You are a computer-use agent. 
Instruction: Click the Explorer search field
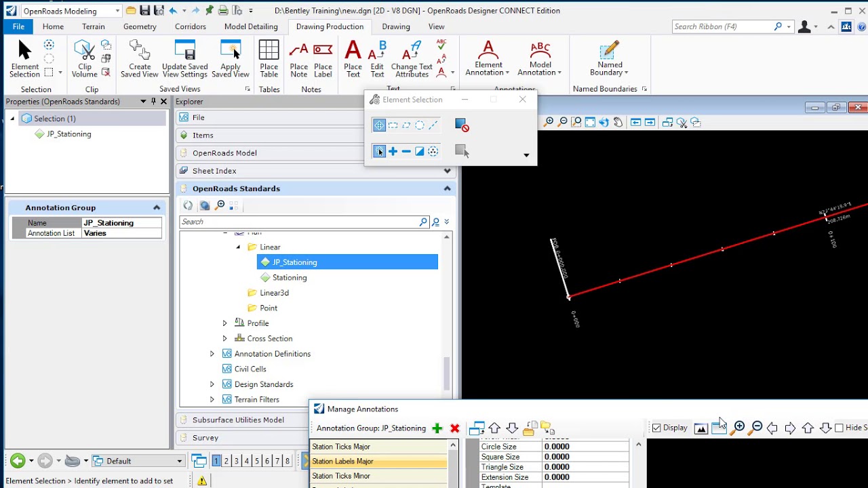point(298,222)
